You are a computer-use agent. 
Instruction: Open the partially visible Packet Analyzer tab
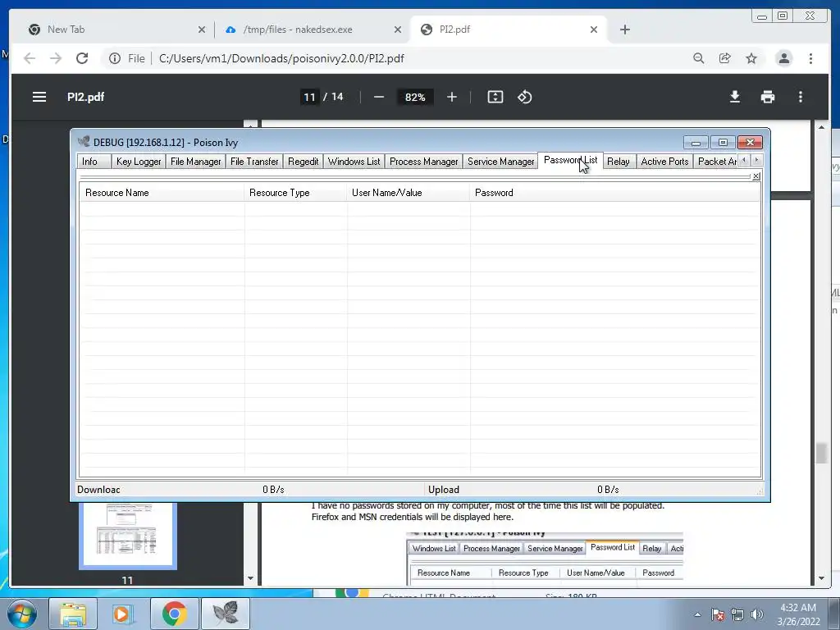716,162
